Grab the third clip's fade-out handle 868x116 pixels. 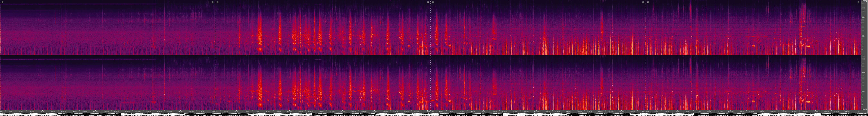[x=643, y=2]
